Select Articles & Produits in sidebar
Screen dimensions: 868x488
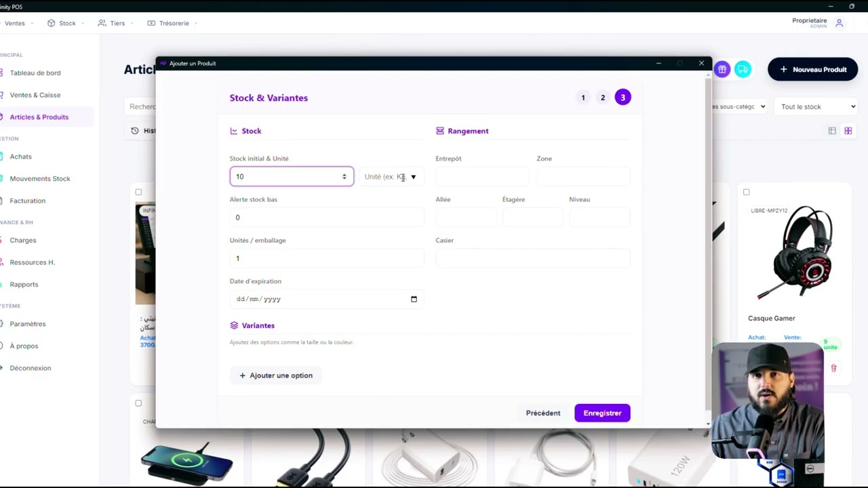[x=39, y=117]
